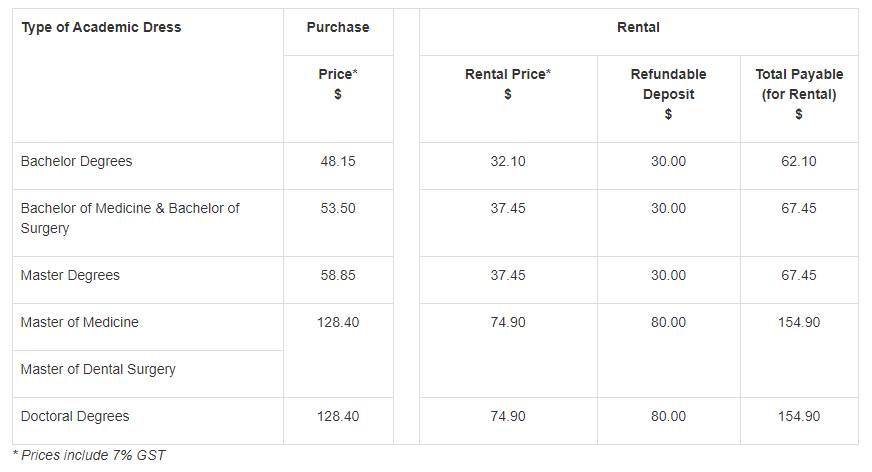Image resolution: width=872 pixels, height=472 pixels.
Task: Click the Type of Academic Dress header
Action: click(x=101, y=28)
